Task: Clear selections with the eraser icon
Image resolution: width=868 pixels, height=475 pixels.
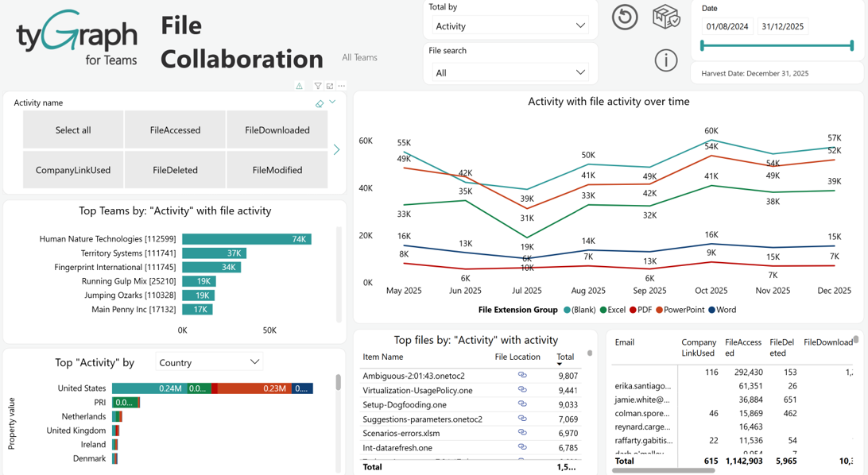Action: click(320, 103)
